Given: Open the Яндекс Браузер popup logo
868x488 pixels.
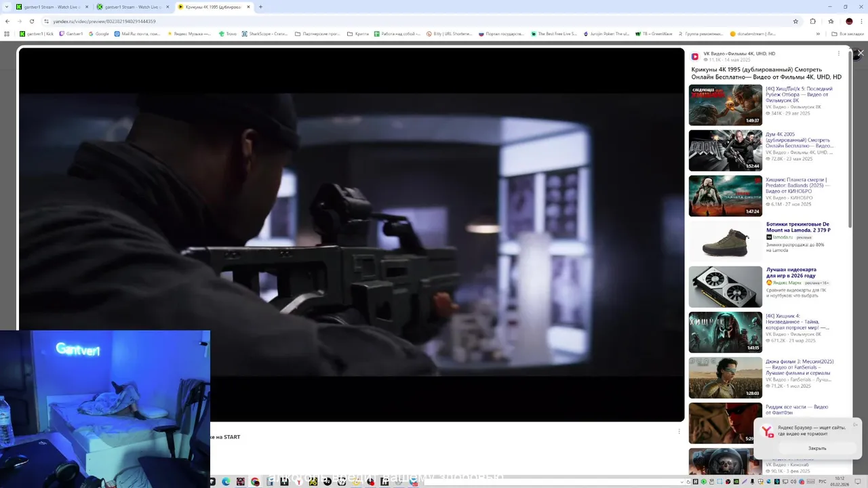Looking at the screenshot, I should point(767,431).
